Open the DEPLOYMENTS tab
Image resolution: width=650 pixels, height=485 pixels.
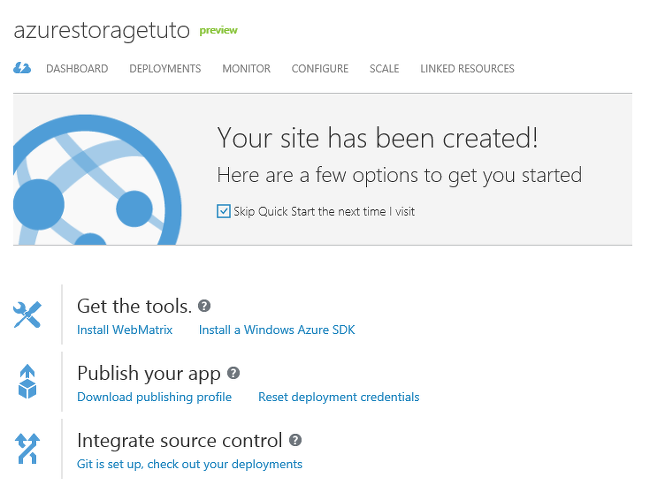click(x=165, y=68)
